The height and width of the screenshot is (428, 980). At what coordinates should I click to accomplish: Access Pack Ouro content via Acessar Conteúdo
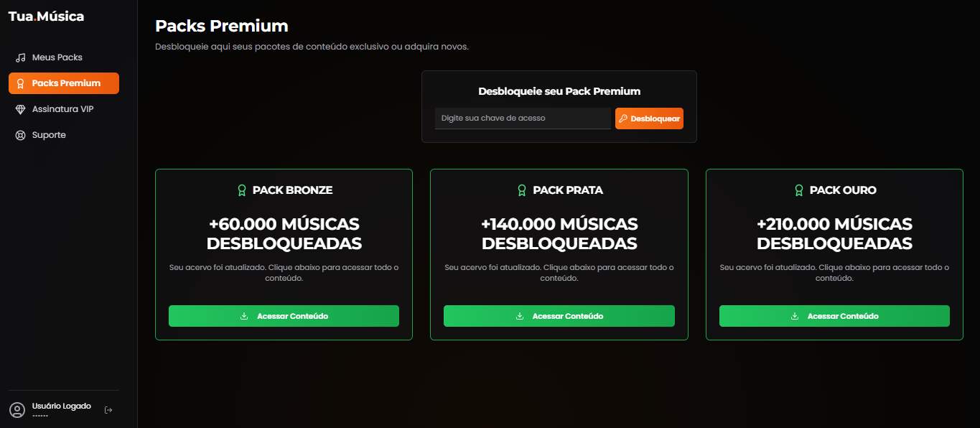tap(834, 316)
